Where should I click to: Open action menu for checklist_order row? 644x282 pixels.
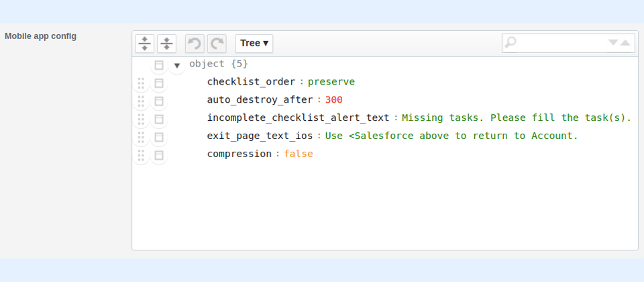159,83
